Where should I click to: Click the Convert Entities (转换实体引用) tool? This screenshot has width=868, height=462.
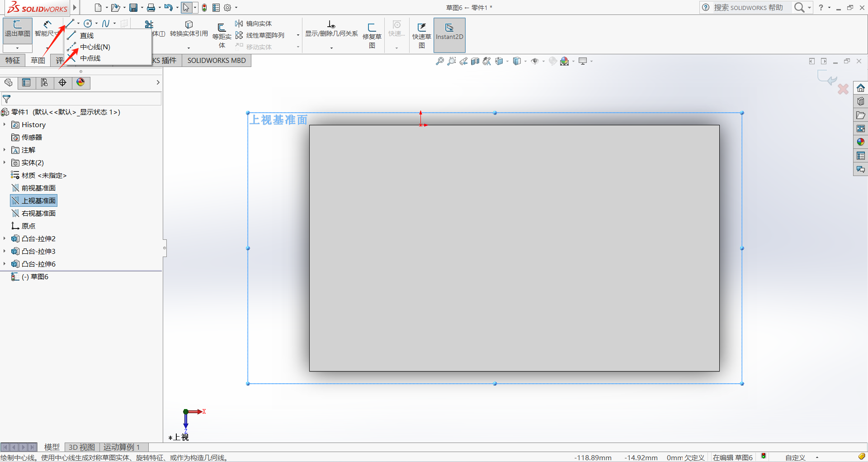coord(189,29)
